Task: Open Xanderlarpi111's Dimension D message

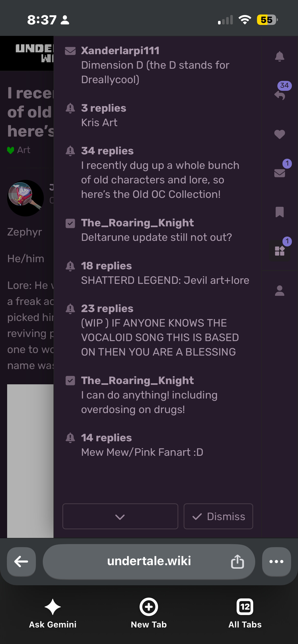Action: coord(158,65)
